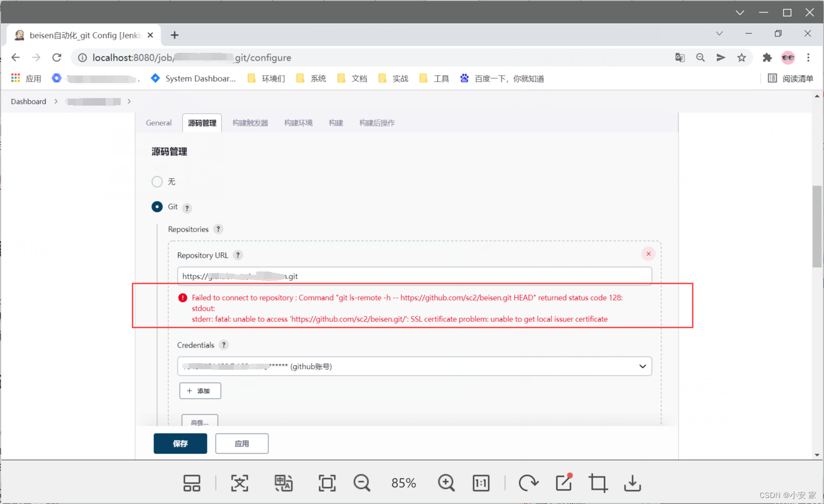Expand the breadcrumb chevron next to Dashboard
The width and height of the screenshot is (824, 504).
tap(55, 101)
